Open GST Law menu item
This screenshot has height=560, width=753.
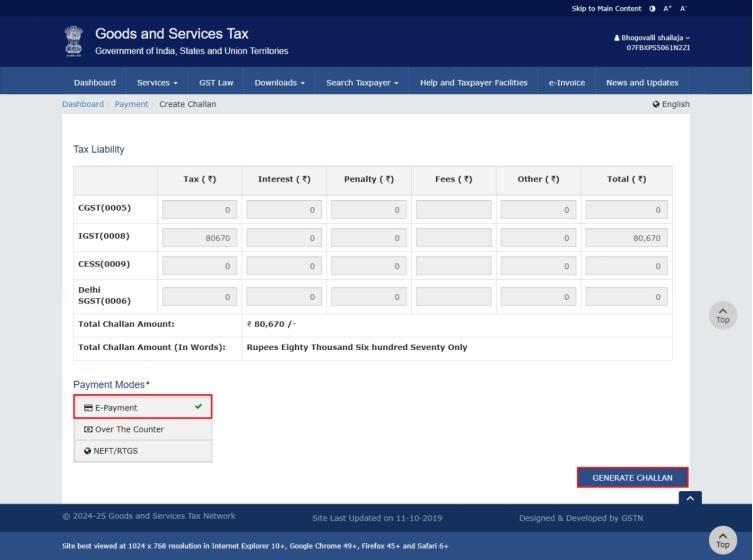[x=216, y=83]
